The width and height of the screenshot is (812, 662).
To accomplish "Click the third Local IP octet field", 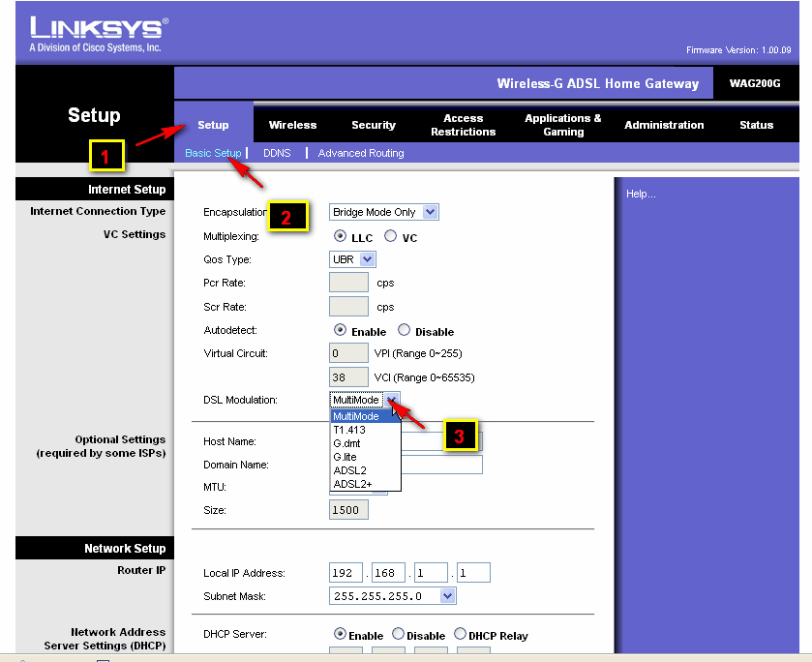I will pos(431,573).
